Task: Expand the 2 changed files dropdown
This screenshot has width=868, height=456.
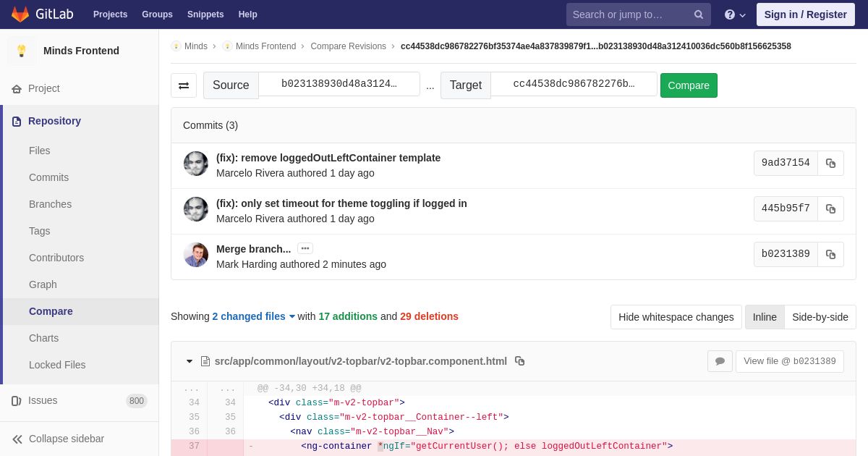Action: (254, 316)
